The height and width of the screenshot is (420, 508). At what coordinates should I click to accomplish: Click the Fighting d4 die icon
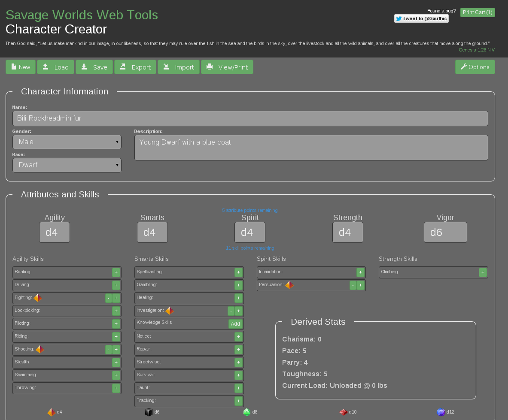(38, 298)
